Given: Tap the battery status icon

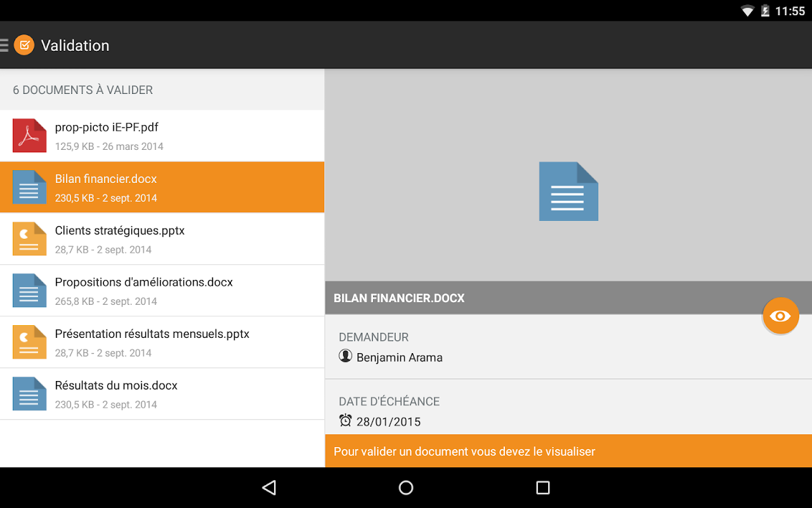Looking at the screenshot, I should coord(765,11).
